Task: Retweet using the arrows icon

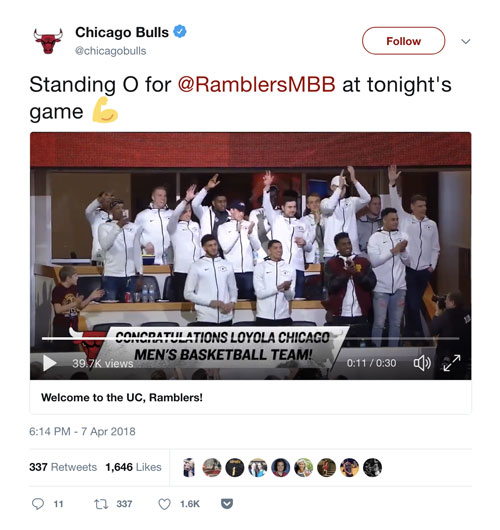Action: click(101, 504)
